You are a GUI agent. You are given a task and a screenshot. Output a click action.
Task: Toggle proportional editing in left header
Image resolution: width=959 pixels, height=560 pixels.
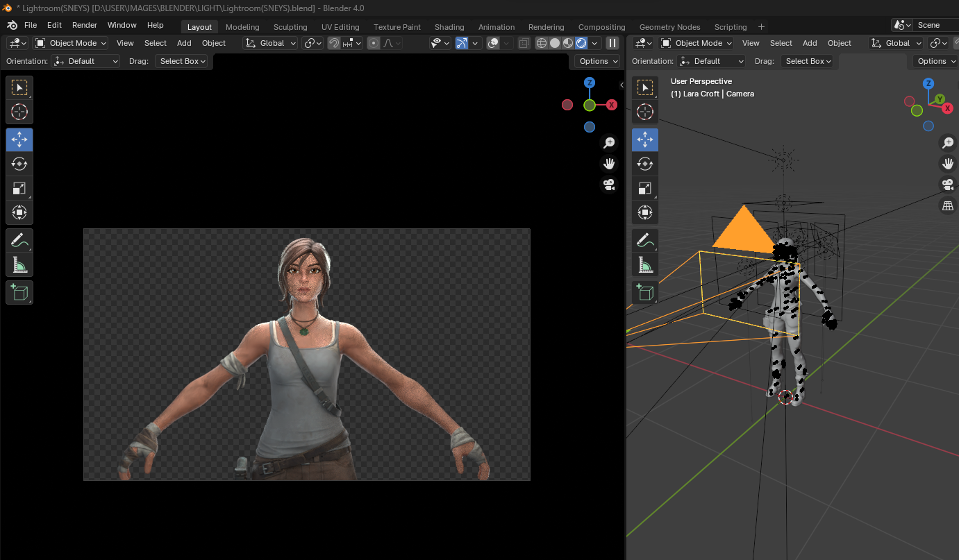(x=374, y=43)
